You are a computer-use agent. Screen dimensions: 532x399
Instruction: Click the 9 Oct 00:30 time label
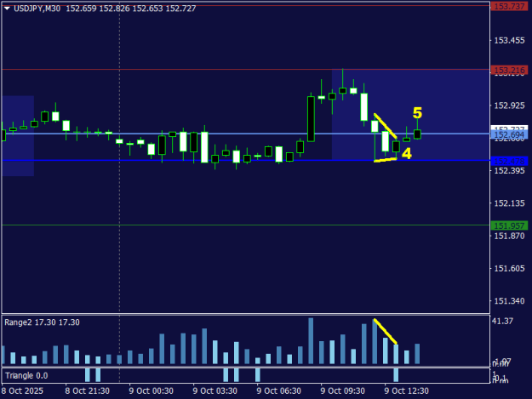(151, 390)
